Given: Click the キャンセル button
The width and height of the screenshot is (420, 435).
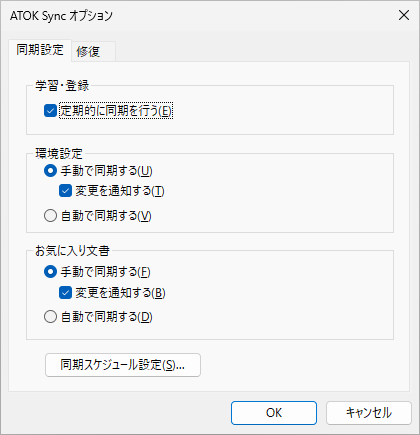Looking at the screenshot, I should (x=369, y=413).
